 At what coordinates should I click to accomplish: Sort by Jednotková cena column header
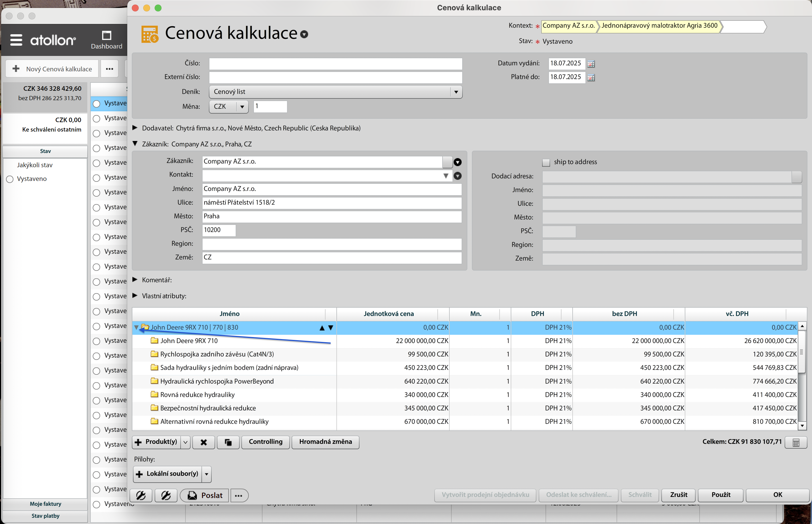coord(389,314)
